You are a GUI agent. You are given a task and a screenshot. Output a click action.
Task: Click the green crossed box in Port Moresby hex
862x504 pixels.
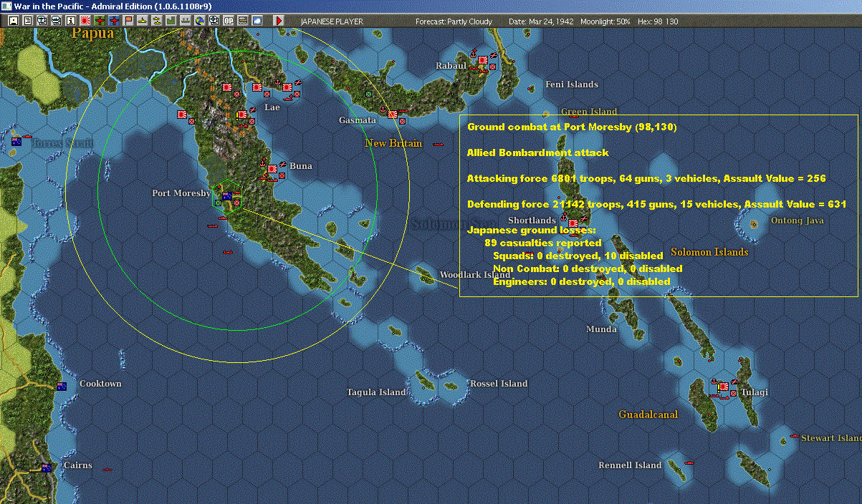pyautogui.click(x=219, y=203)
